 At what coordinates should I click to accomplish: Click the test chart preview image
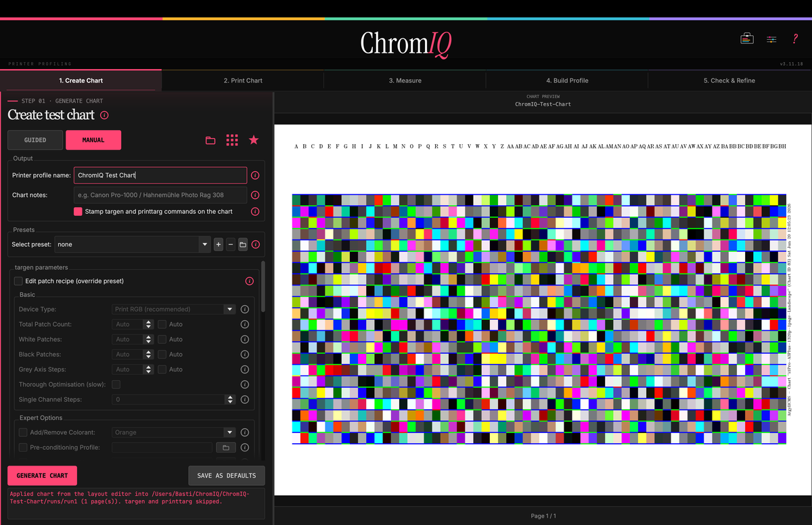tap(543, 310)
